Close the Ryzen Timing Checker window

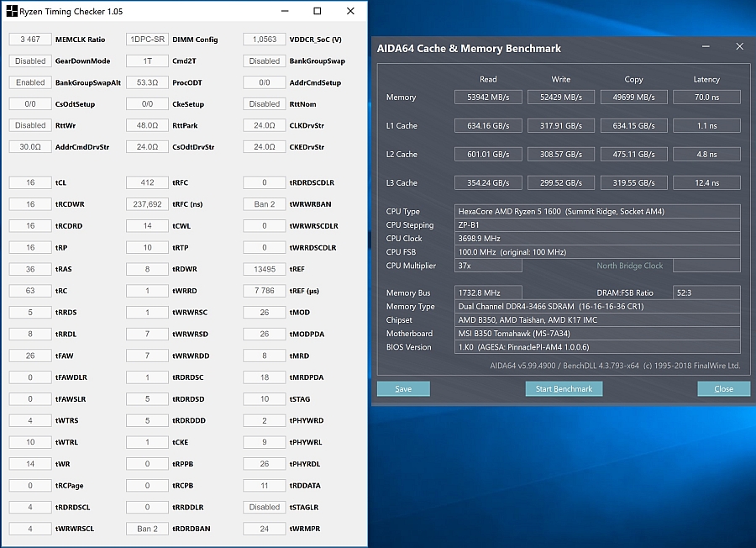[350, 11]
